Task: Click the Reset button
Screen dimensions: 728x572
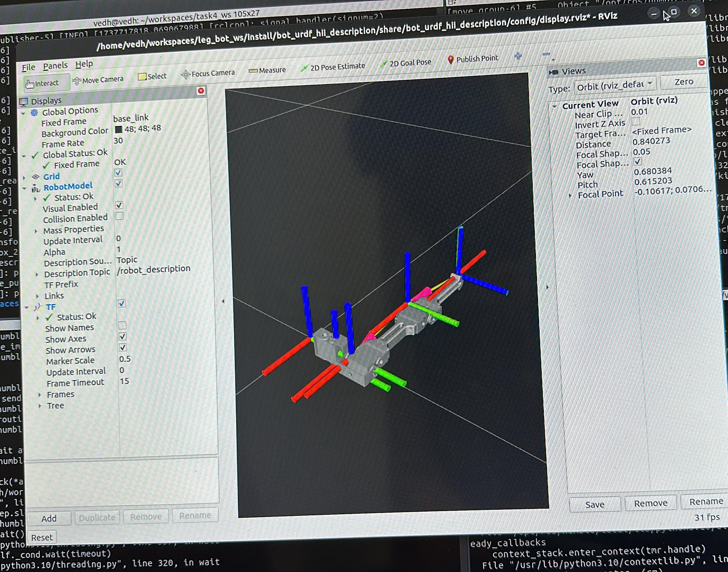Action: [x=42, y=537]
